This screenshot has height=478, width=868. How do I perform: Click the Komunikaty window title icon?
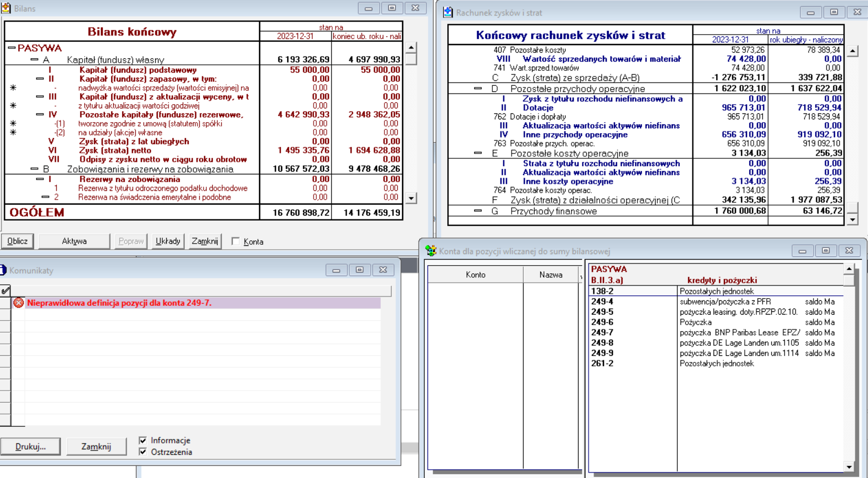(x=3, y=270)
